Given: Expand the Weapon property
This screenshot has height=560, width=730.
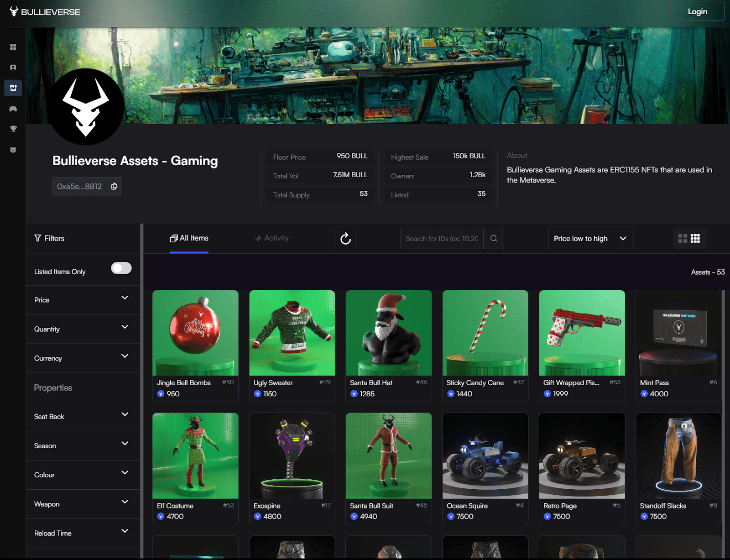Looking at the screenshot, I should pos(83,504).
